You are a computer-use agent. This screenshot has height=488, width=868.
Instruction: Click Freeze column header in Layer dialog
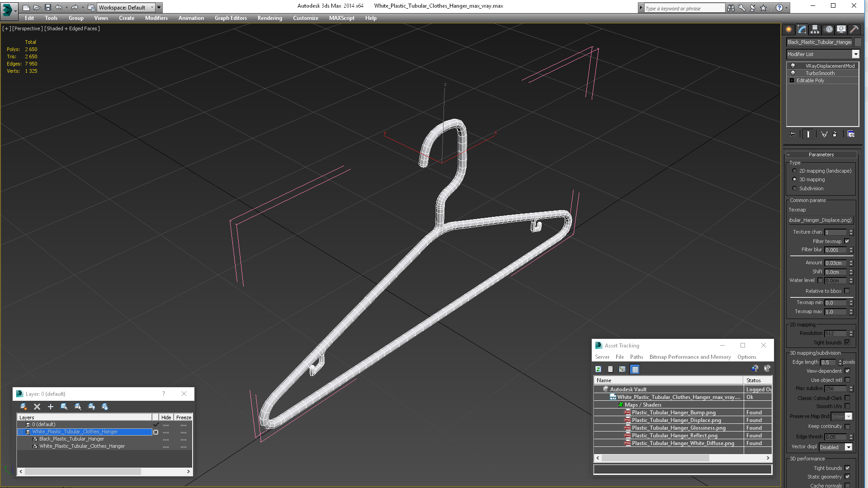pyautogui.click(x=184, y=418)
